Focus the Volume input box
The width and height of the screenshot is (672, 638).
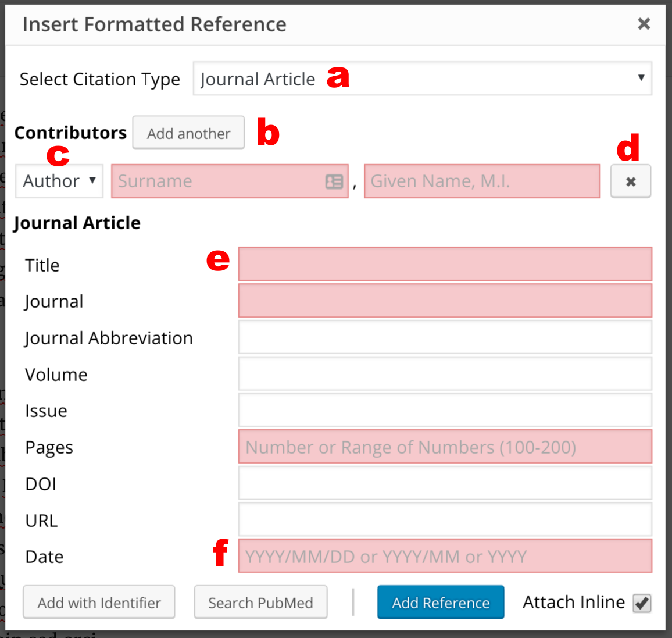445,374
